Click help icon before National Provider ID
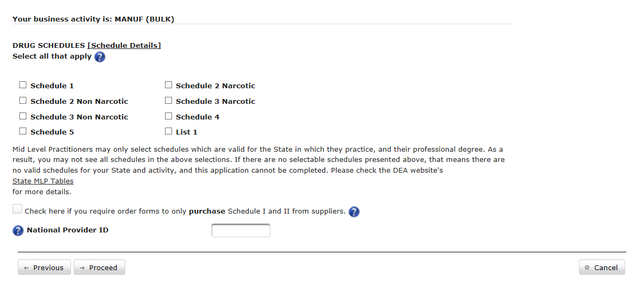The image size is (644, 290). point(18,231)
